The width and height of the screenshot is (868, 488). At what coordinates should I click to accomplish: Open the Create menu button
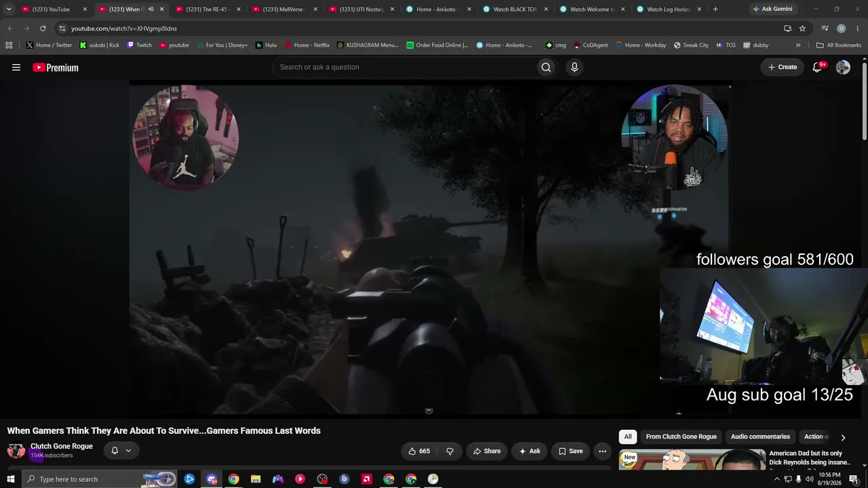click(783, 67)
